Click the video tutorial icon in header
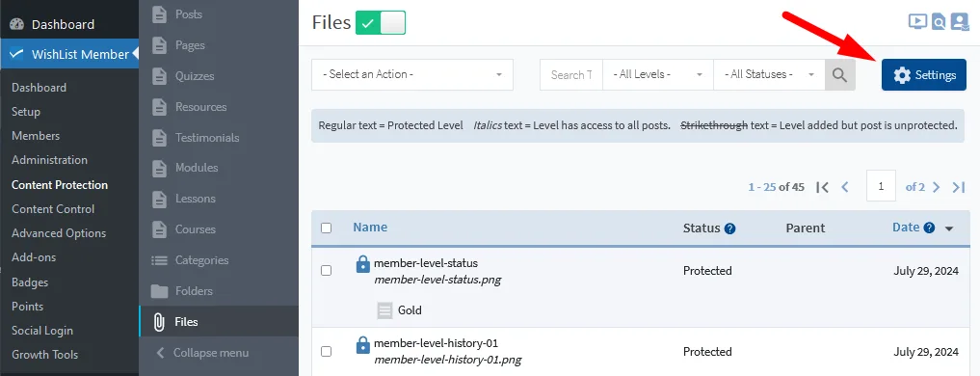This screenshot has width=980, height=376. click(917, 22)
